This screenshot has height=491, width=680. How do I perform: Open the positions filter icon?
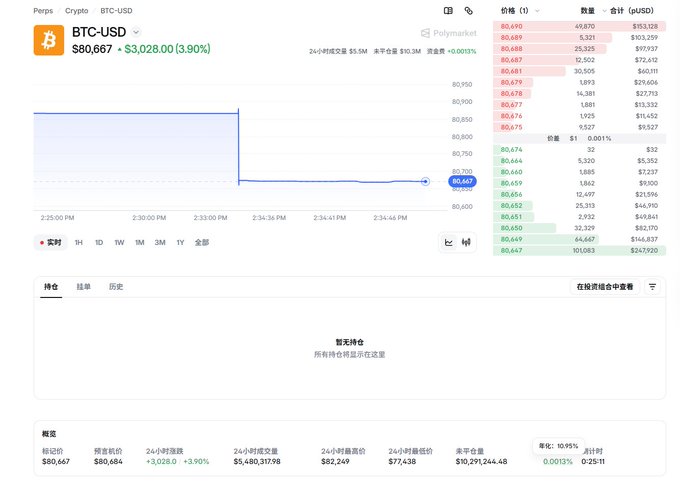pyautogui.click(x=652, y=287)
